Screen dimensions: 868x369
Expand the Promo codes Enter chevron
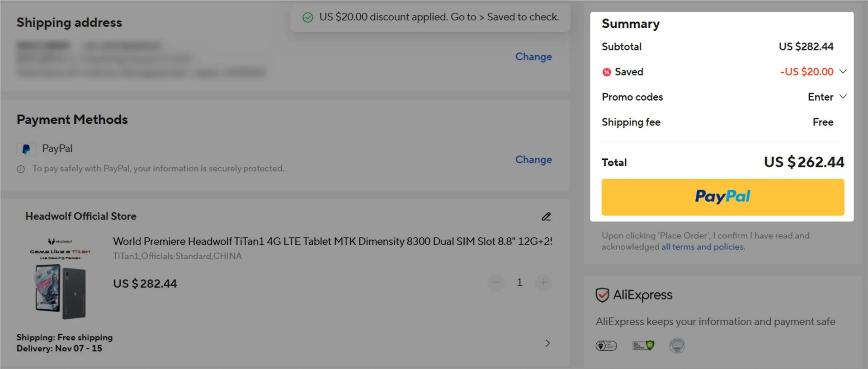pos(843,97)
